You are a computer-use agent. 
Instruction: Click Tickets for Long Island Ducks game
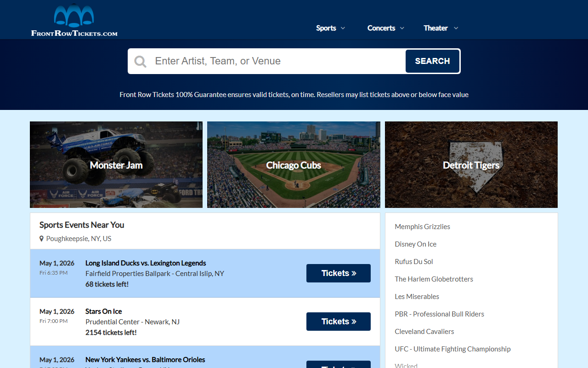[x=339, y=273]
